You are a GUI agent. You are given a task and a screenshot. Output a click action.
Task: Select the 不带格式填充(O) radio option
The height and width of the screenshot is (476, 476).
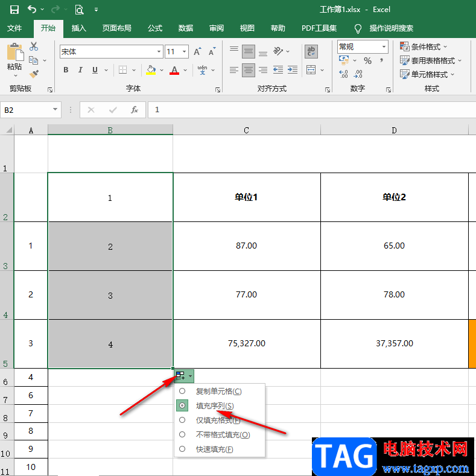pos(182,434)
